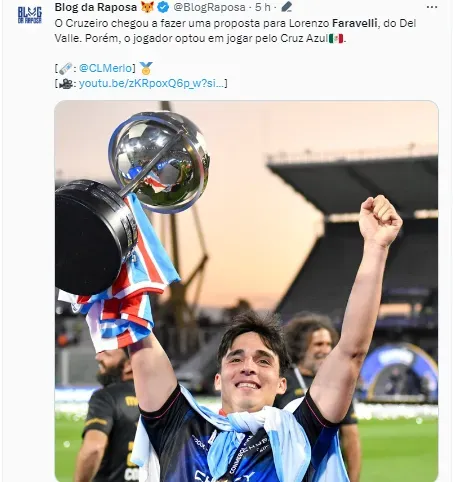Click the movie camera emoji
Image resolution: width=453 pixels, height=482 pixels.
click(x=66, y=83)
